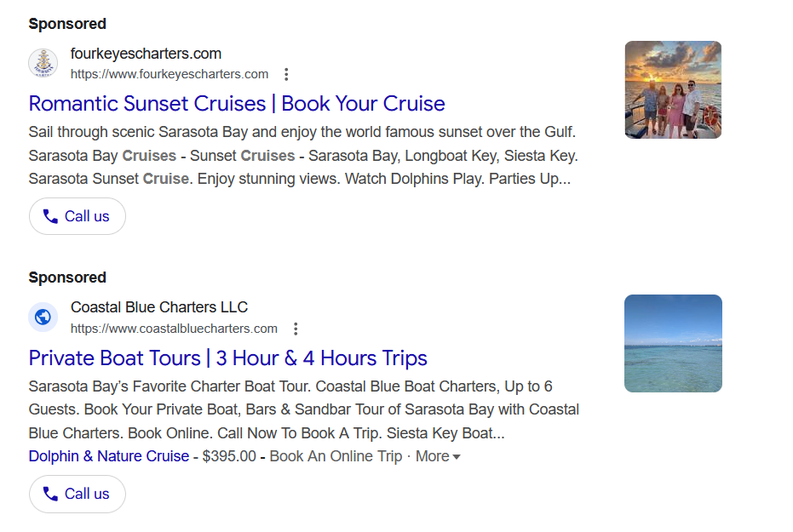Click the sunset group photo thumbnail

(x=673, y=89)
